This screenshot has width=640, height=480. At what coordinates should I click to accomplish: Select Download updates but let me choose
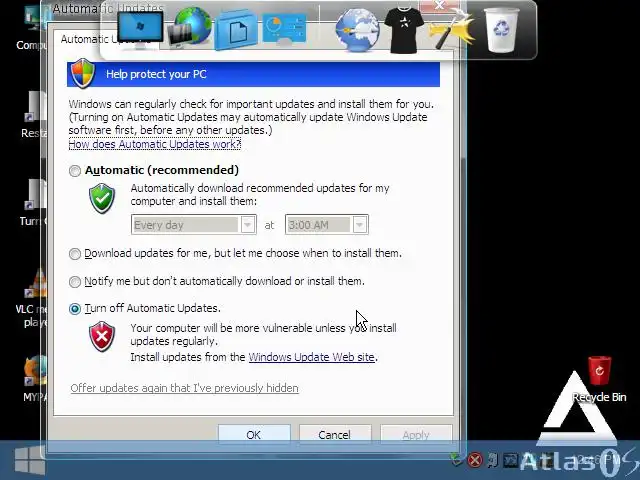click(75, 254)
